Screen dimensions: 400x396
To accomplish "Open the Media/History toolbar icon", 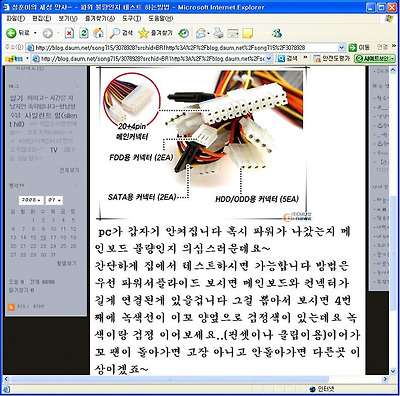I will tap(184, 33).
